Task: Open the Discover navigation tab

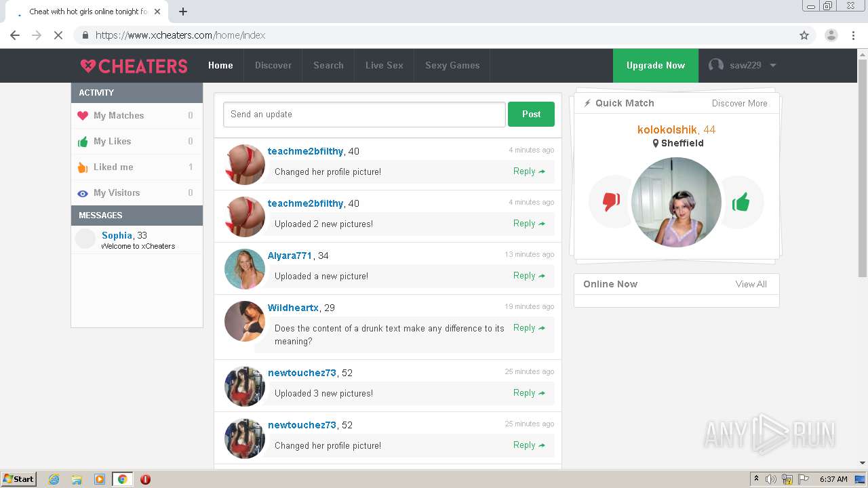Action: (x=273, y=66)
